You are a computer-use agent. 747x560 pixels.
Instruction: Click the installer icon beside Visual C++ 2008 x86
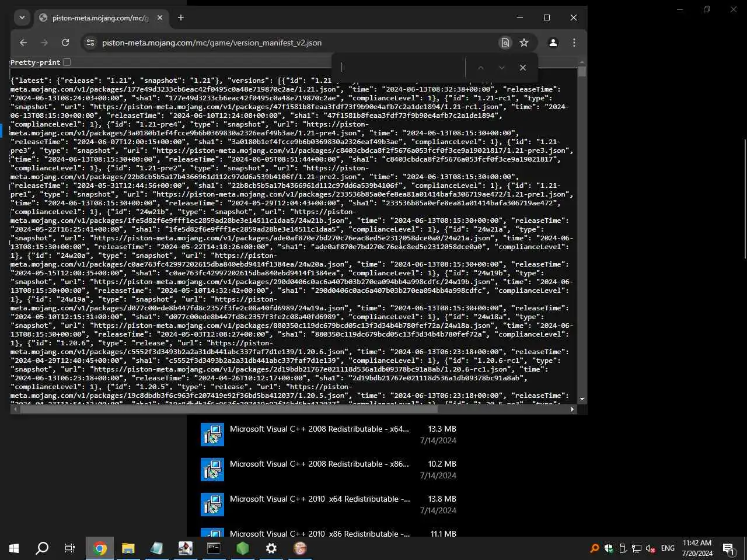[x=212, y=470]
